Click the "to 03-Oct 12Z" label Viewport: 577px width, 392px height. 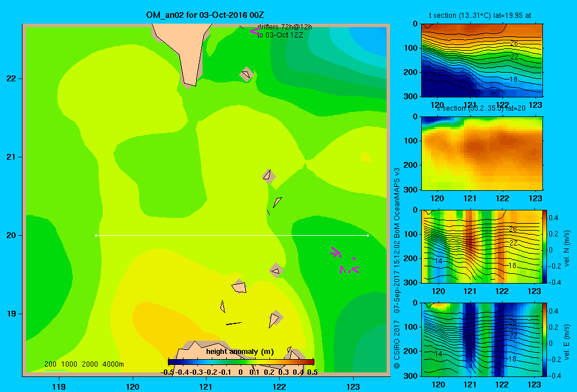click(x=280, y=35)
